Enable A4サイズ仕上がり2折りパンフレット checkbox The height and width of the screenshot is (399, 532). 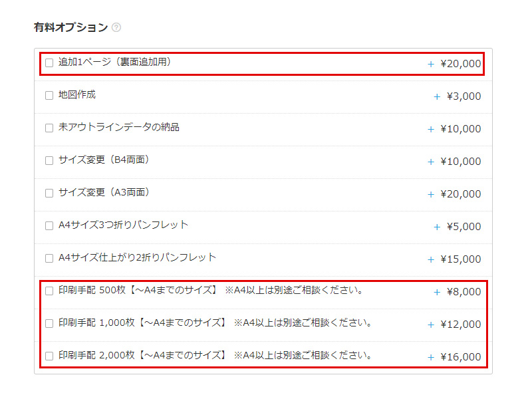[49, 259]
